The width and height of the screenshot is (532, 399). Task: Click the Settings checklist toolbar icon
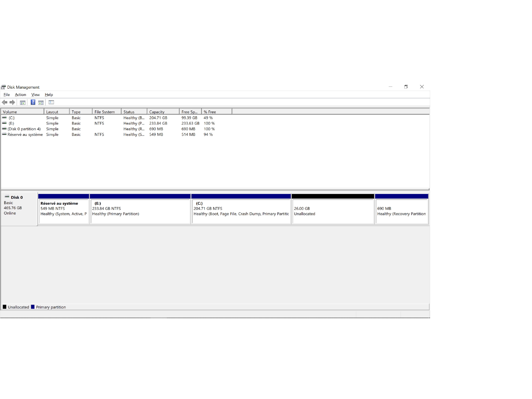[x=51, y=102]
